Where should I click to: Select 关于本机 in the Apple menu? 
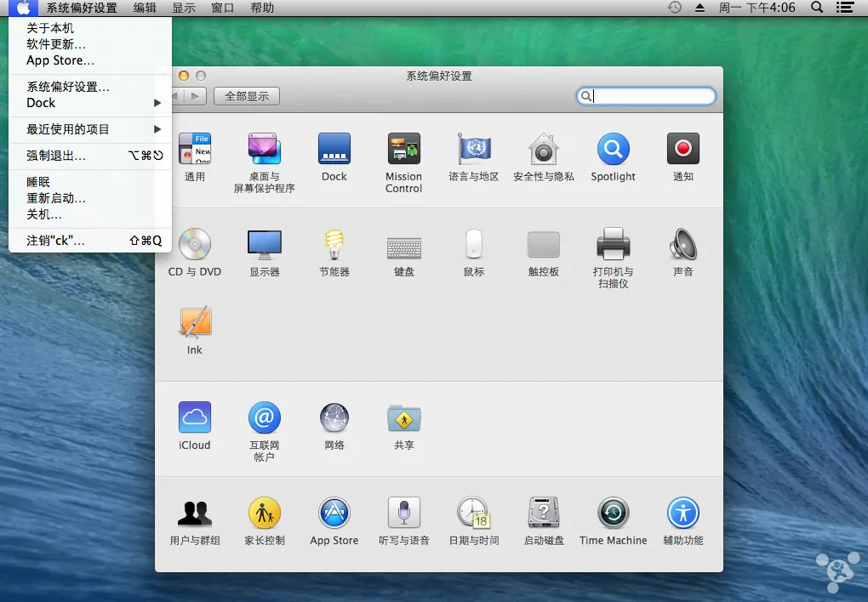50,28
